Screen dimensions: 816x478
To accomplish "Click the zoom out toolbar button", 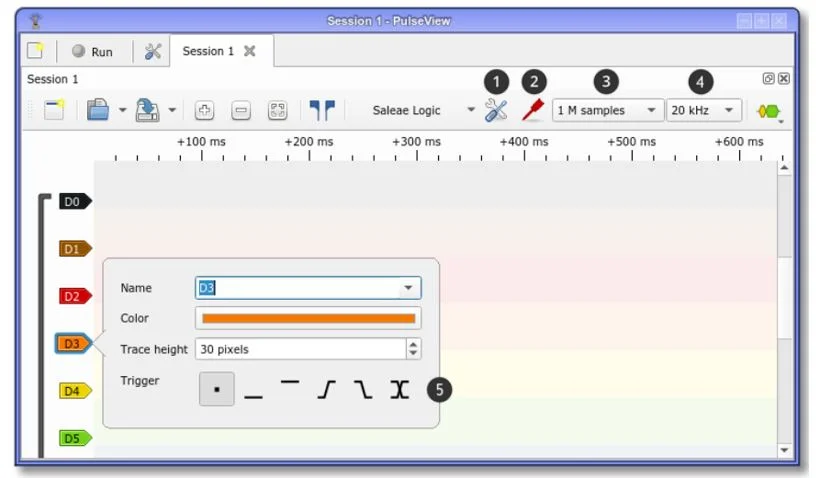I will [x=241, y=111].
